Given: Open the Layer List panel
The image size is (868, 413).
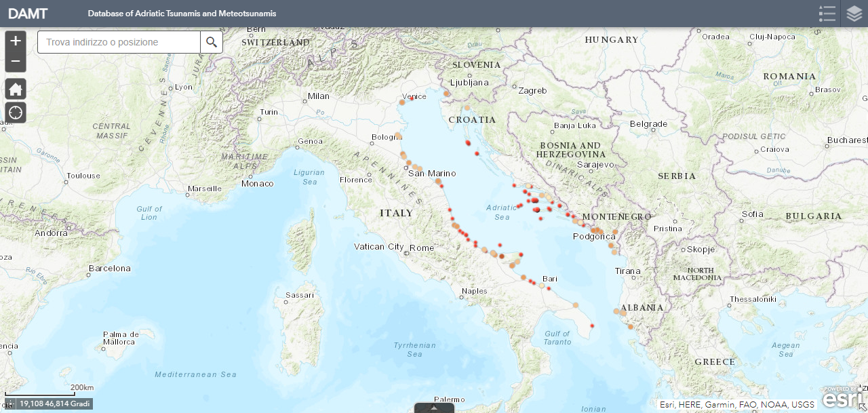Looking at the screenshot, I should click(x=854, y=14).
